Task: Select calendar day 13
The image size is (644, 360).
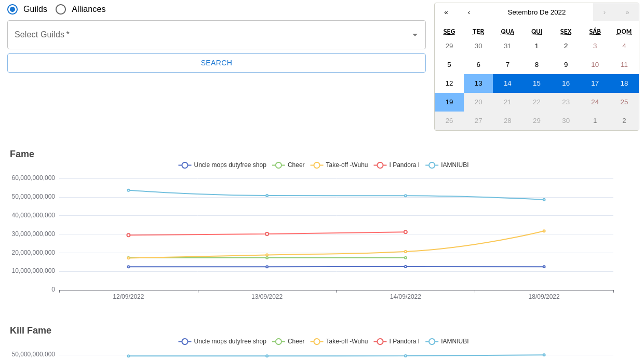Action: click(x=478, y=84)
